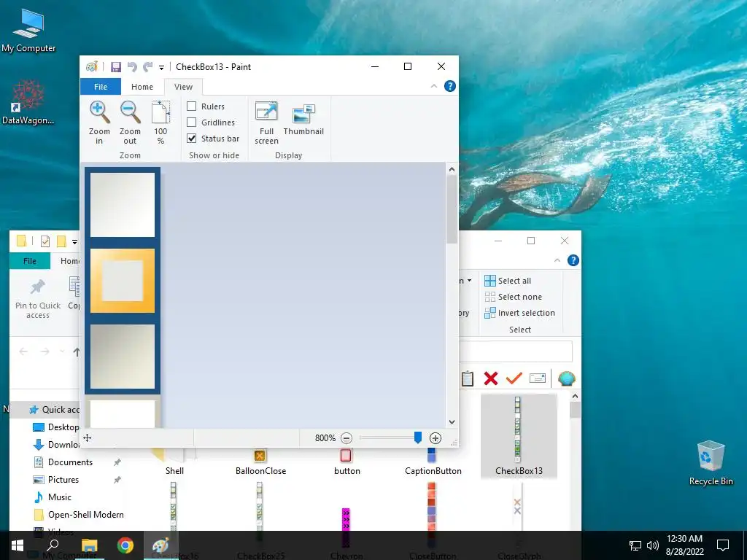Click the red X delete icon in Explorer
This screenshot has height=560, width=747.
[x=491, y=378]
